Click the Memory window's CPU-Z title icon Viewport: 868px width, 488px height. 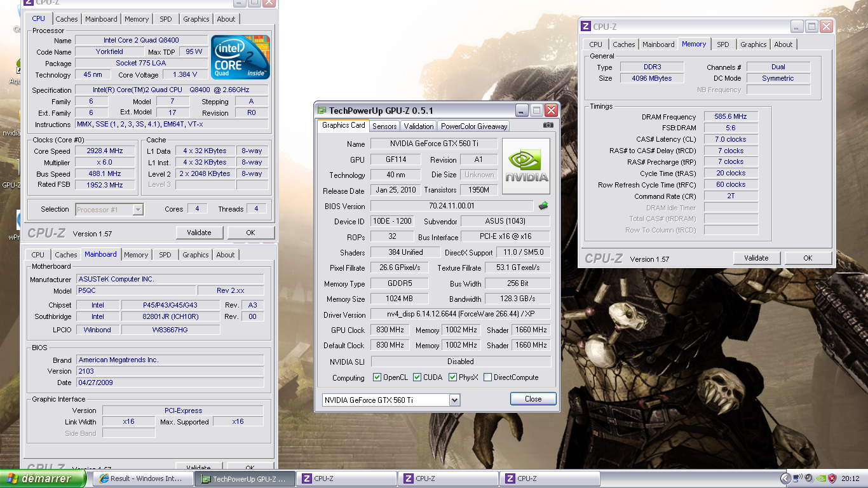pyautogui.click(x=586, y=27)
